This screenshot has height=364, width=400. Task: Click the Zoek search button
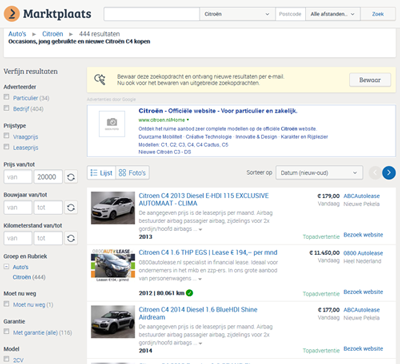coord(378,14)
